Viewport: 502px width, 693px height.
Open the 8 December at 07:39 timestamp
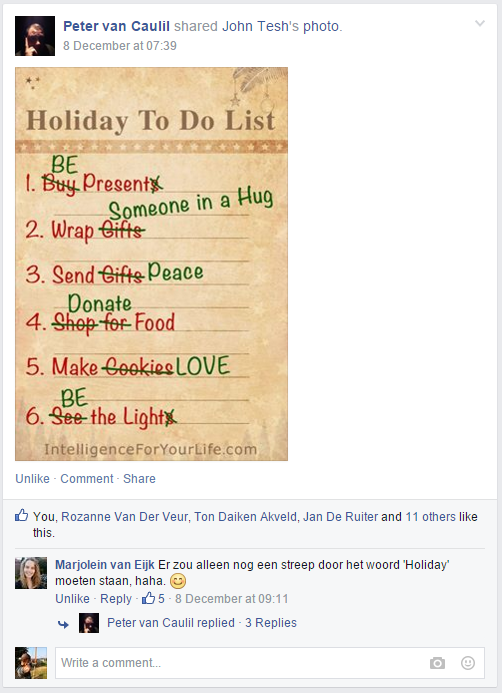(x=120, y=46)
